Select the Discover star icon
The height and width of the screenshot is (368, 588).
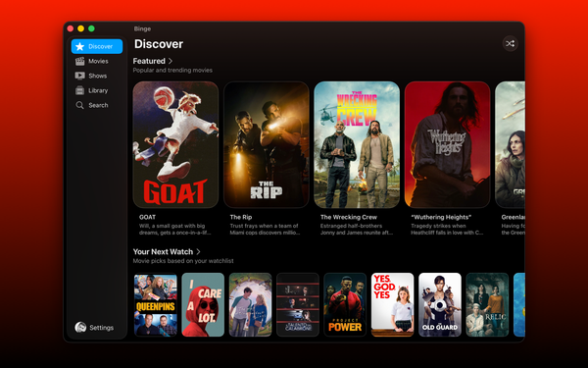80,46
